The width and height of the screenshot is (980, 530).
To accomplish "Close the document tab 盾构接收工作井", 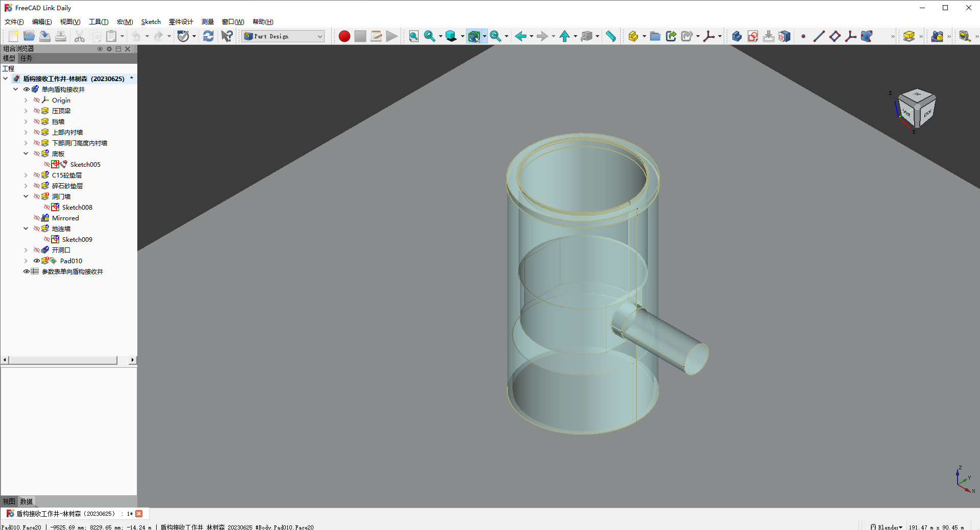I will click(x=139, y=514).
